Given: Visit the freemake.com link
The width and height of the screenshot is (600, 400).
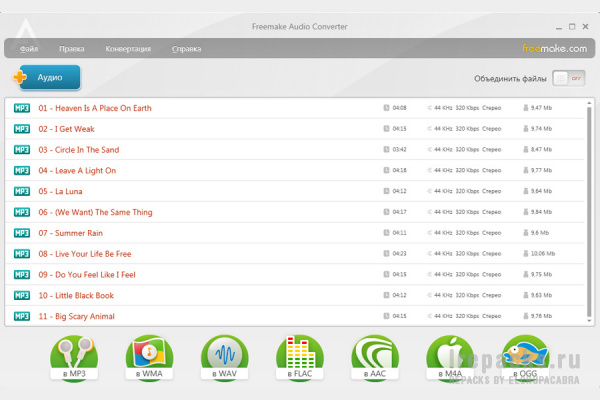Looking at the screenshot, I should tap(554, 49).
